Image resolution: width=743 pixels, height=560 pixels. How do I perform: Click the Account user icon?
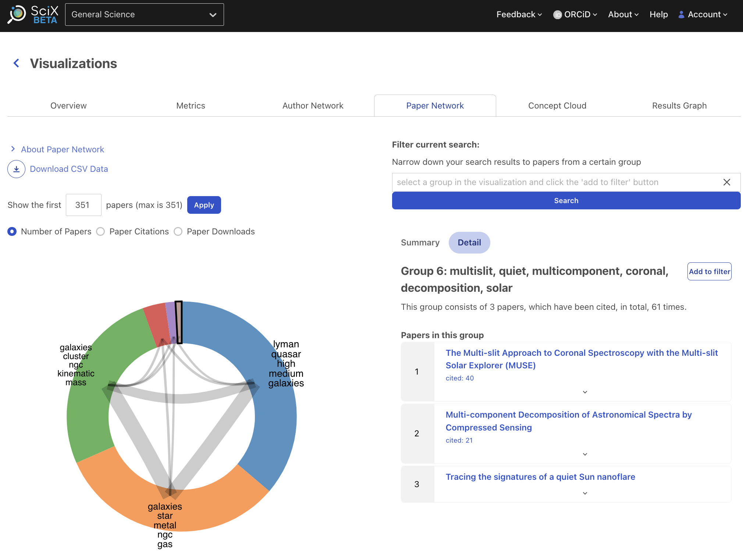click(681, 15)
